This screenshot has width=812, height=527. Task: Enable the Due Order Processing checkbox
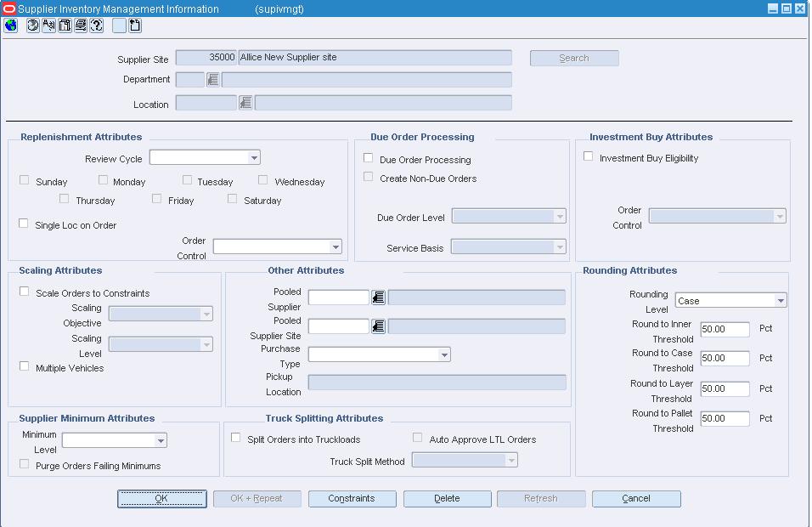click(x=368, y=157)
